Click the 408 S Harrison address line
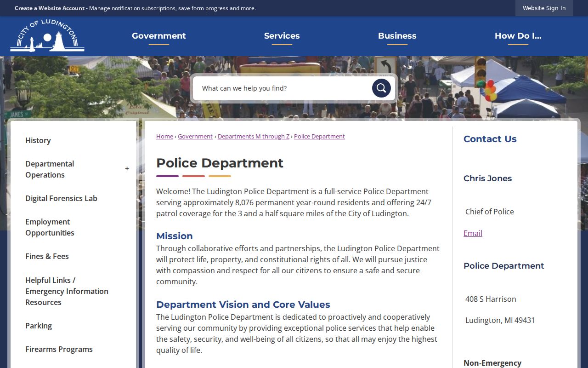The width and height of the screenshot is (588, 368). (491, 299)
